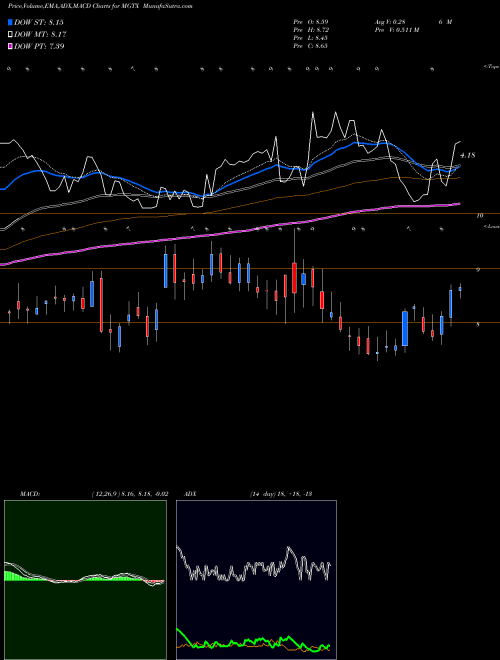Click the ADX parameters '(14 day) 18, +18, -18'
Image resolution: width=500 pixels, height=660 pixels.
[x=281, y=494]
